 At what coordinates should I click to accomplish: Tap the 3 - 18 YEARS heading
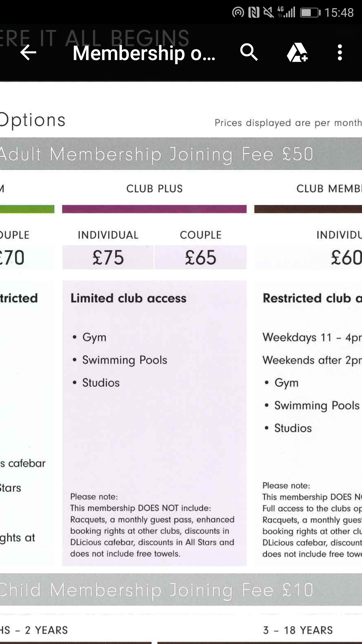pos(298,630)
